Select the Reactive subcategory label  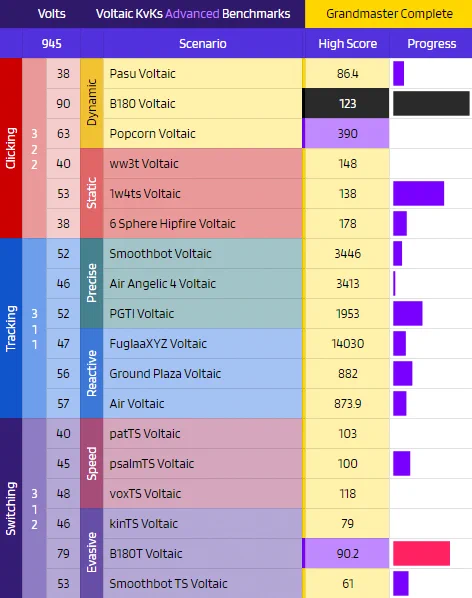92,373
